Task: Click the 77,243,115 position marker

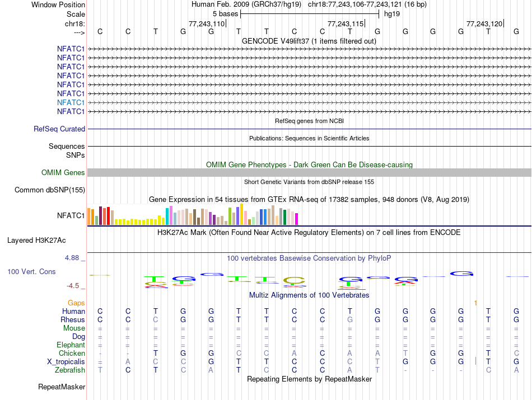Action: [346, 23]
